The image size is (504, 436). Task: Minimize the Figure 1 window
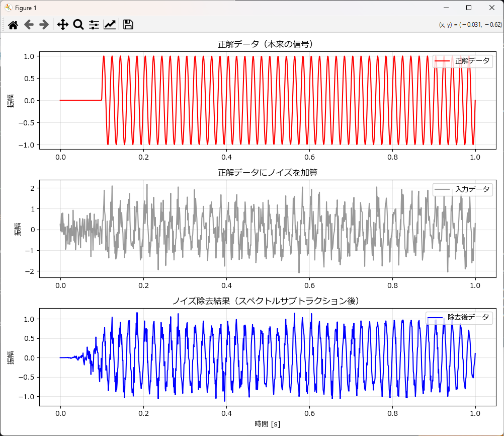click(446, 8)
